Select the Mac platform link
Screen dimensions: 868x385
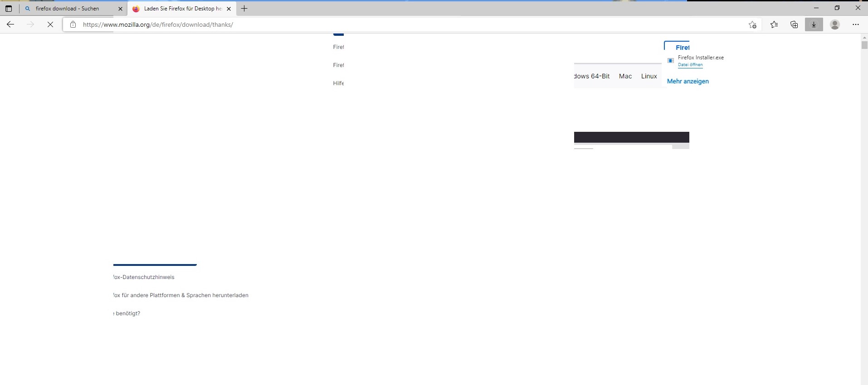[x=625, y=76]
